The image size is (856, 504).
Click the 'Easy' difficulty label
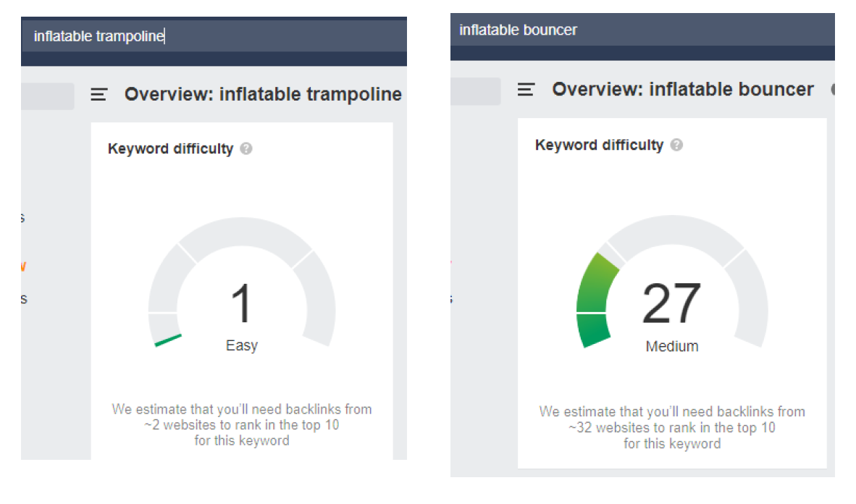pyautogui.click(x=242, y=345)
